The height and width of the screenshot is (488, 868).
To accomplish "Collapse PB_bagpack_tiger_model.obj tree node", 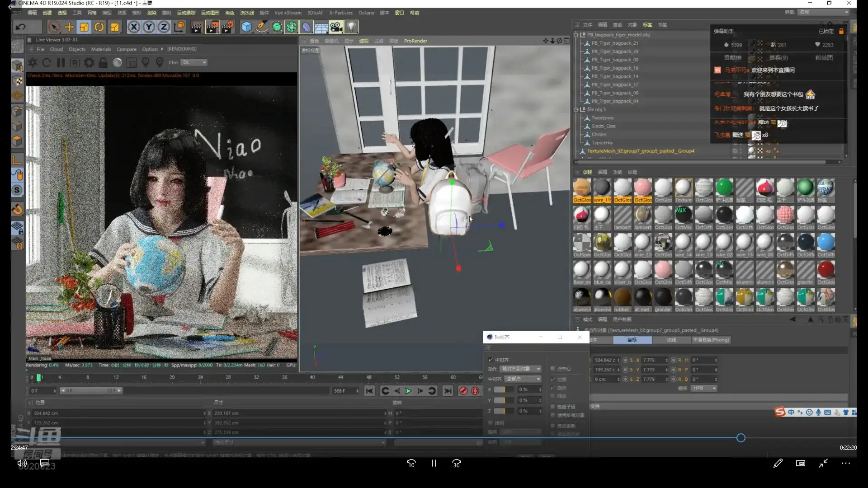I will coord(576,35).
